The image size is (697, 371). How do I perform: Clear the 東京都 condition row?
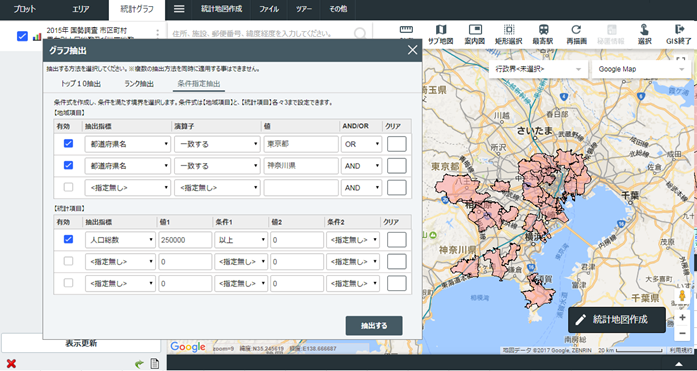397,144
